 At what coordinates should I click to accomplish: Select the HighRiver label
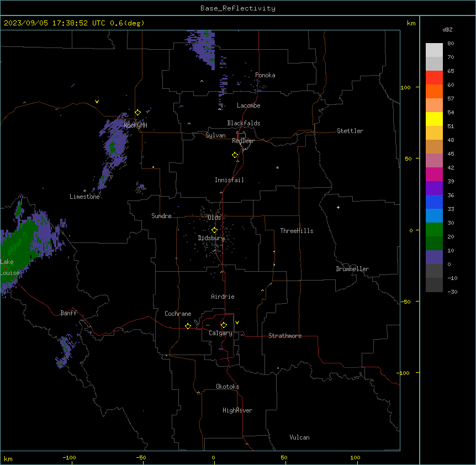click(237, 410)
